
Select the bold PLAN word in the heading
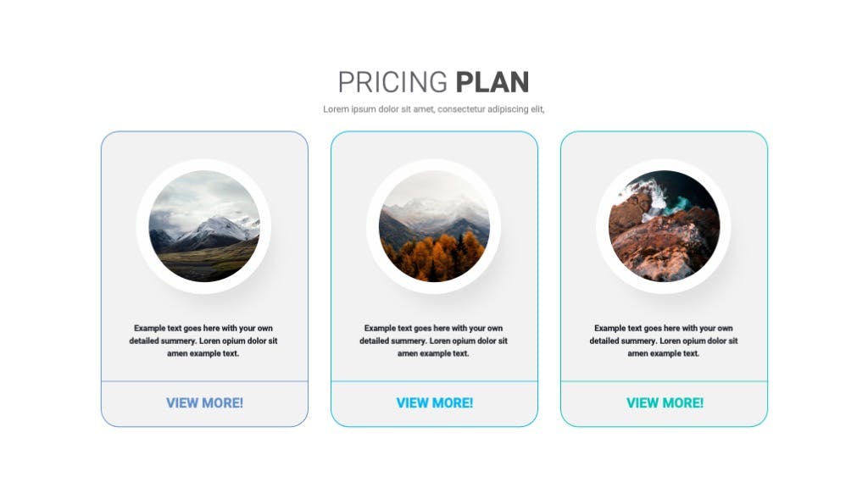pyautogui.click(x=492, y=82)
